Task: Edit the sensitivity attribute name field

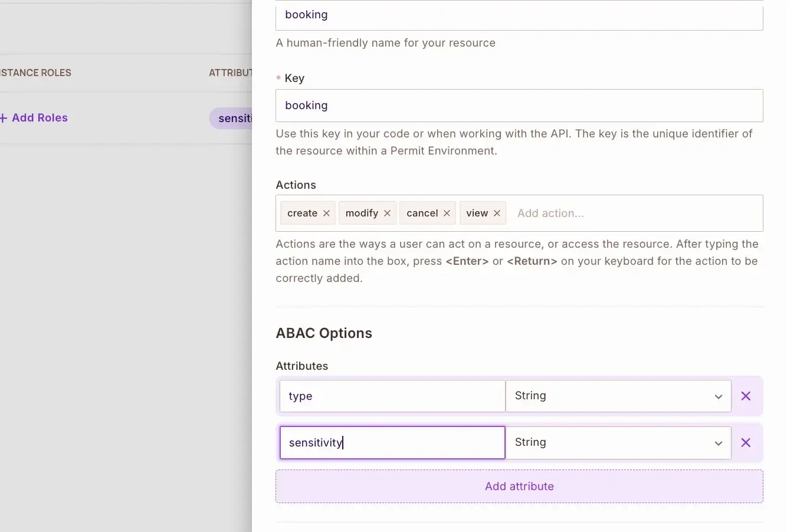Action: pos(392,442)
